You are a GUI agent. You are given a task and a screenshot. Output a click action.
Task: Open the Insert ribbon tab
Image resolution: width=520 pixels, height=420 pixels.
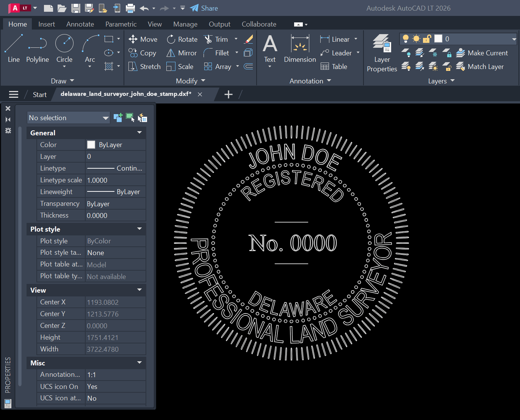47,24
